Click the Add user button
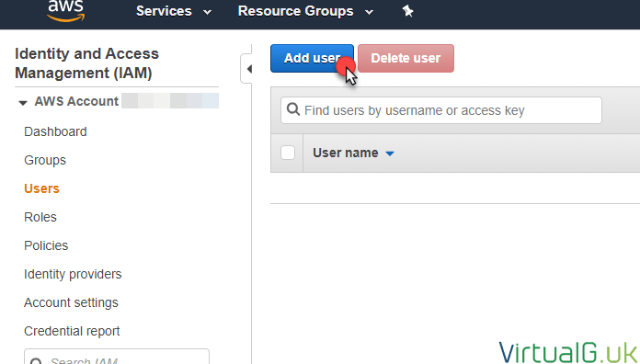The width and height of the screenshot is (640, 364). point(312,58)
